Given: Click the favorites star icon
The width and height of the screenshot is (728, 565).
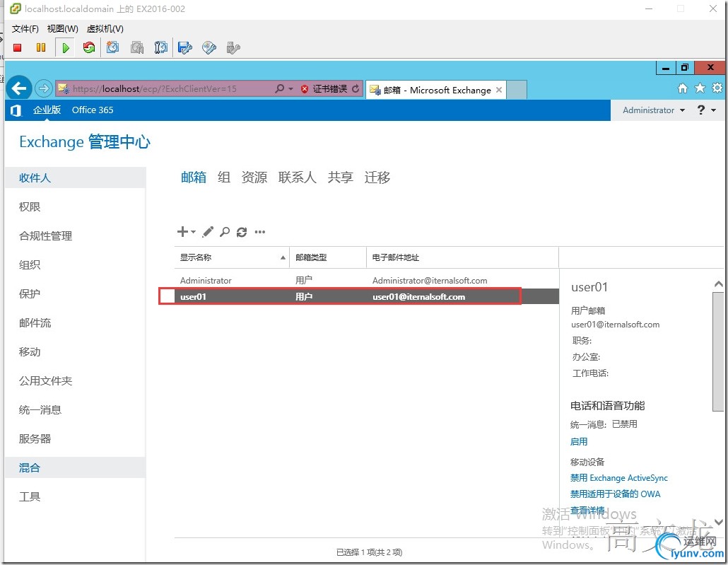Looking at the screenshot, I should [700, 88].
